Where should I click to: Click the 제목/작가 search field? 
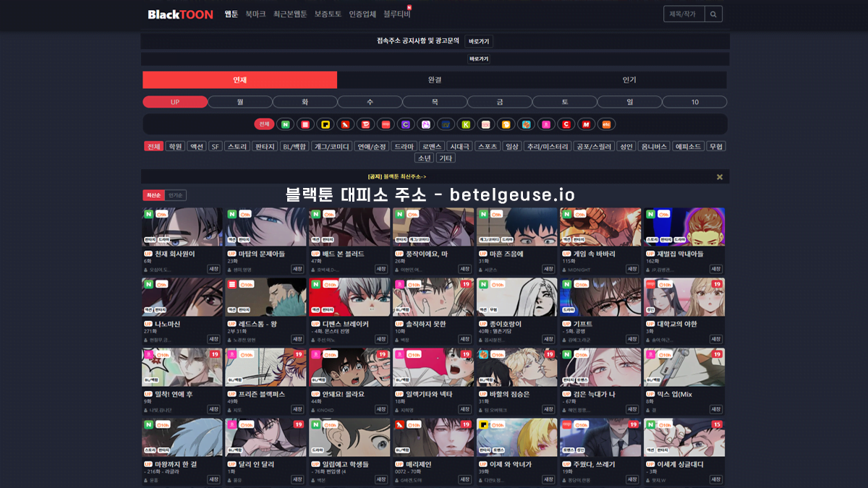[684, 14]
